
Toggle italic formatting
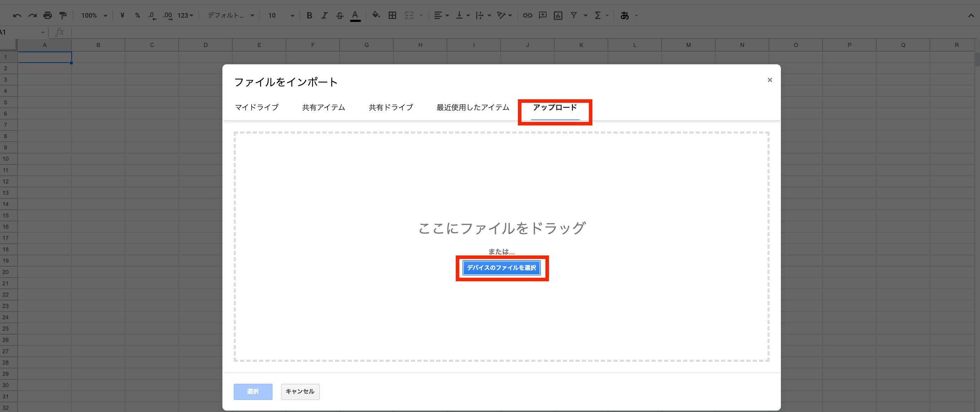click(x=324, y=16)
